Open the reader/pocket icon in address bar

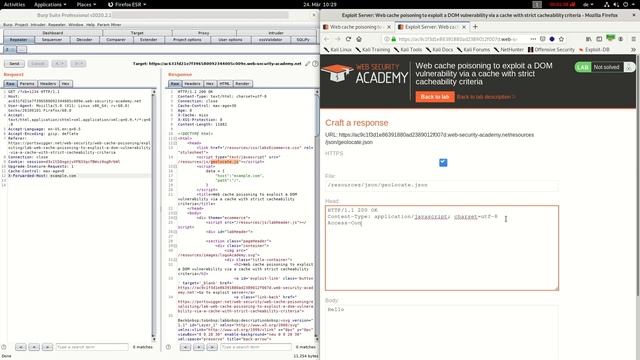tap(542, 39)
